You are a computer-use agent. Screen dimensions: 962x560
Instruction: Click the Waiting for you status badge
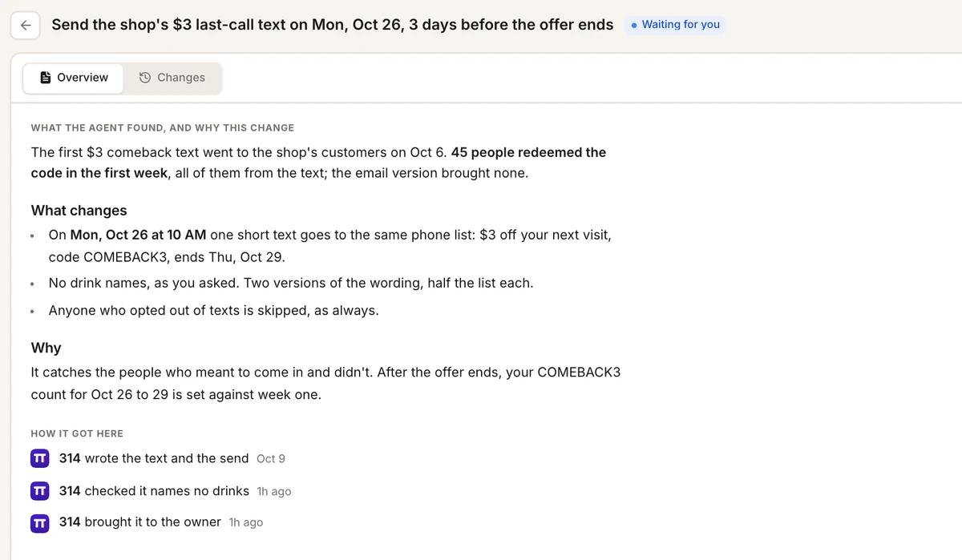675,25
